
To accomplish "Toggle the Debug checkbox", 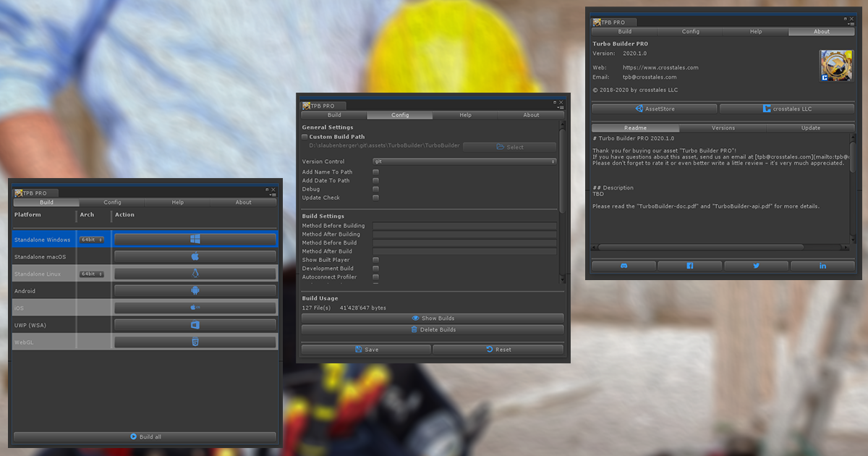I will [x=375, y=188].
